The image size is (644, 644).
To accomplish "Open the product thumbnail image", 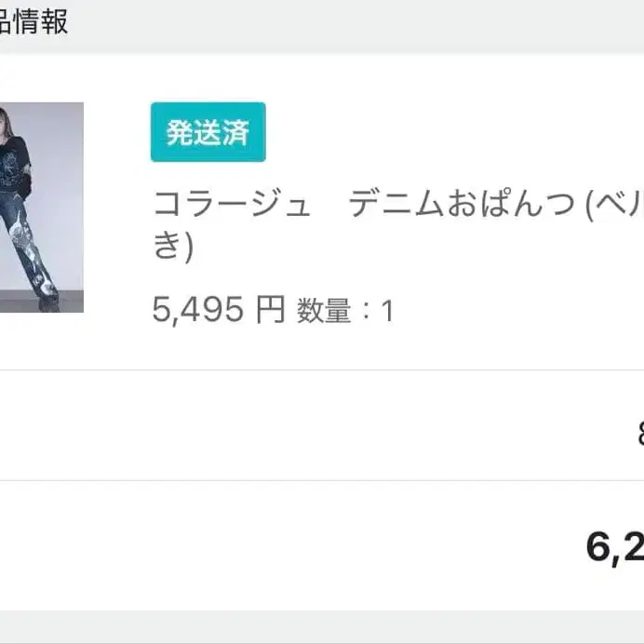I will [41, 207].
